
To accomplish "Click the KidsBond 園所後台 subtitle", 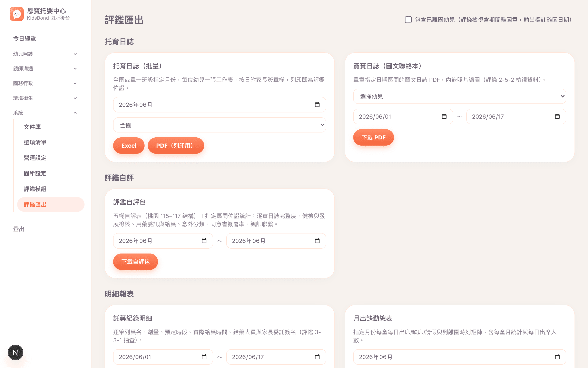I will [48, 18].
